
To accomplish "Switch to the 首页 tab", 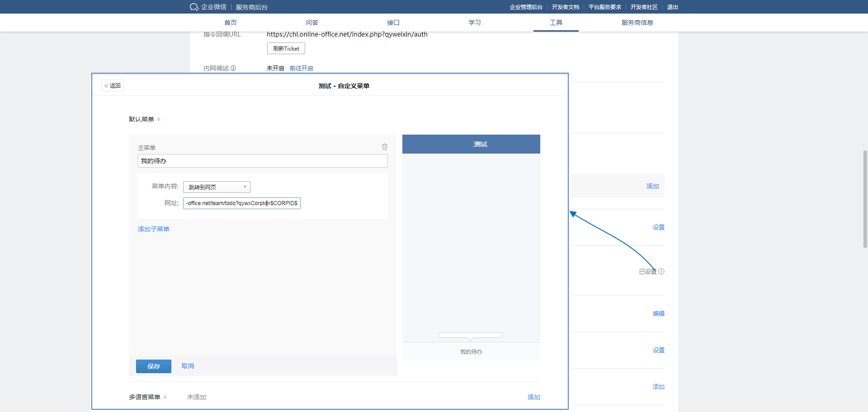I will [231, 23].
